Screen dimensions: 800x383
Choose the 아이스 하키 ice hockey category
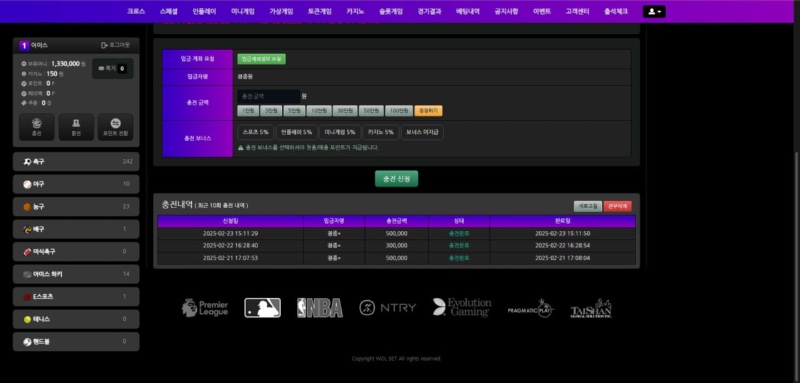[76, 274]
